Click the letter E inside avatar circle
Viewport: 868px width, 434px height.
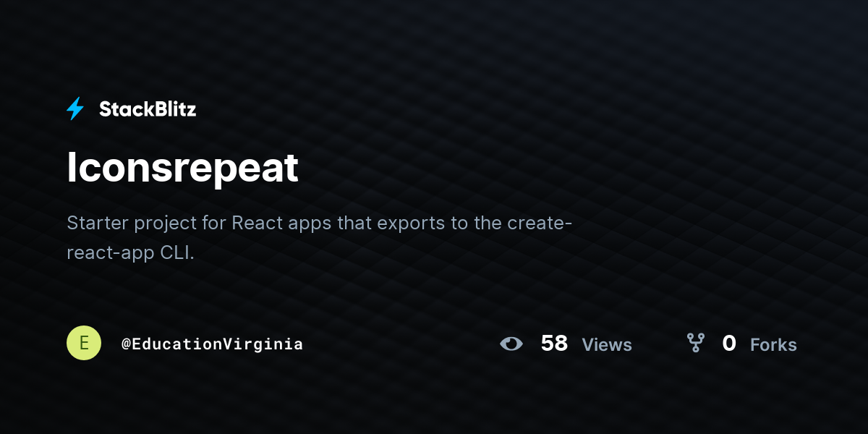click(84, 343)
